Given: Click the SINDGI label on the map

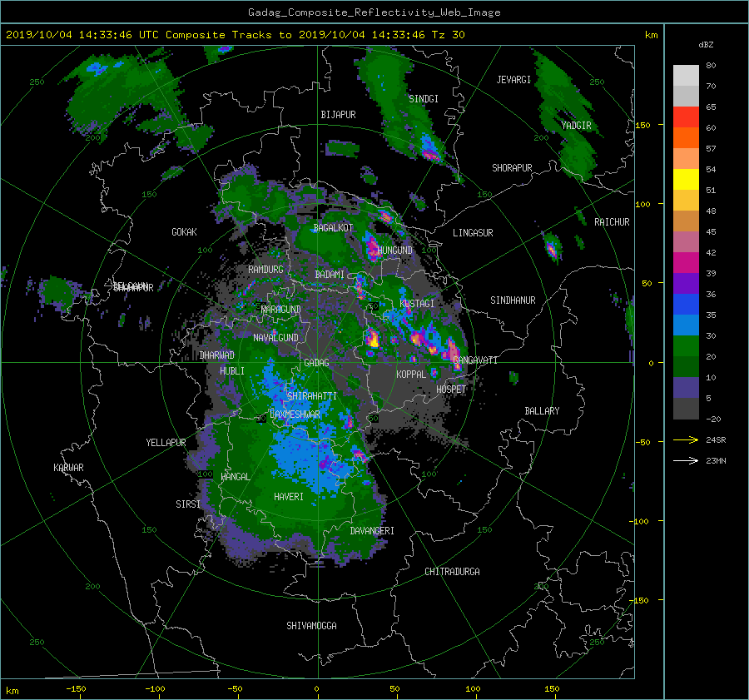Looking at the screenshot, I should pyautogui.click(x=424, y=99).
